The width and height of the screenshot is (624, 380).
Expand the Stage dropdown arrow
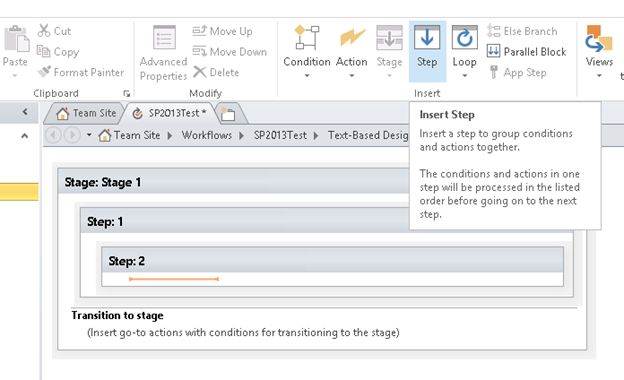[x=389, y=76]
